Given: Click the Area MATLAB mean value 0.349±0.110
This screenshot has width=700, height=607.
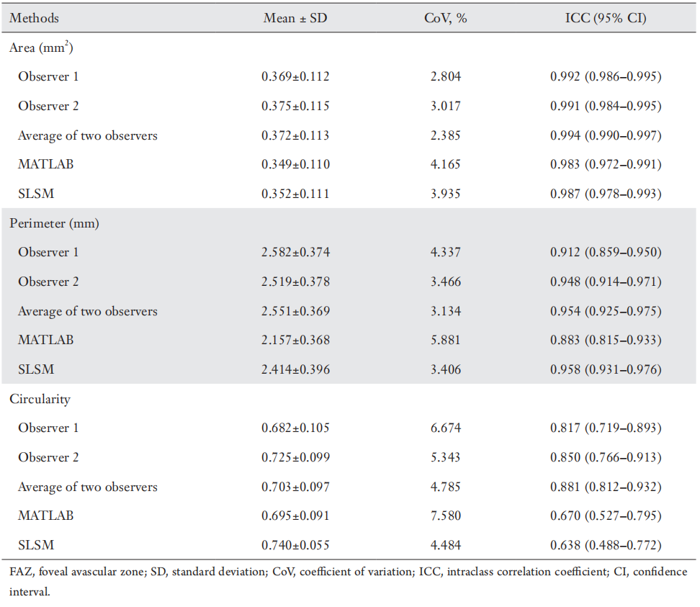Looking at the screenshot, I should click(x=295, y=164).
